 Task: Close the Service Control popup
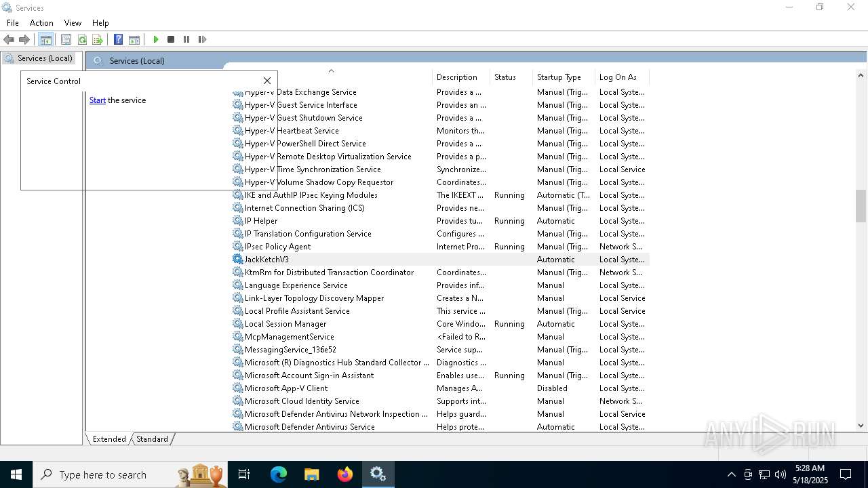point(267,81)
